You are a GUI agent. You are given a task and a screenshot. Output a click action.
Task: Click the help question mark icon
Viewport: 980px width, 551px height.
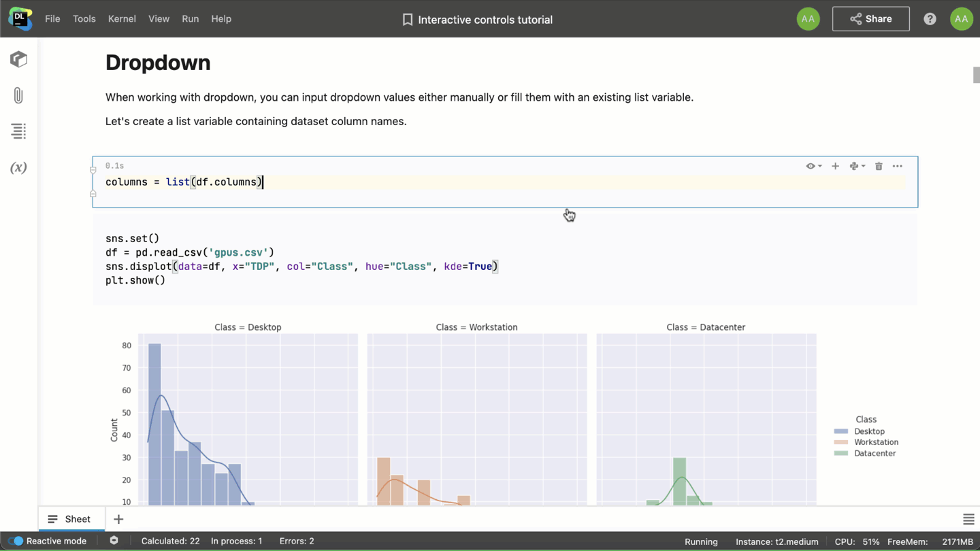(930, 19)
